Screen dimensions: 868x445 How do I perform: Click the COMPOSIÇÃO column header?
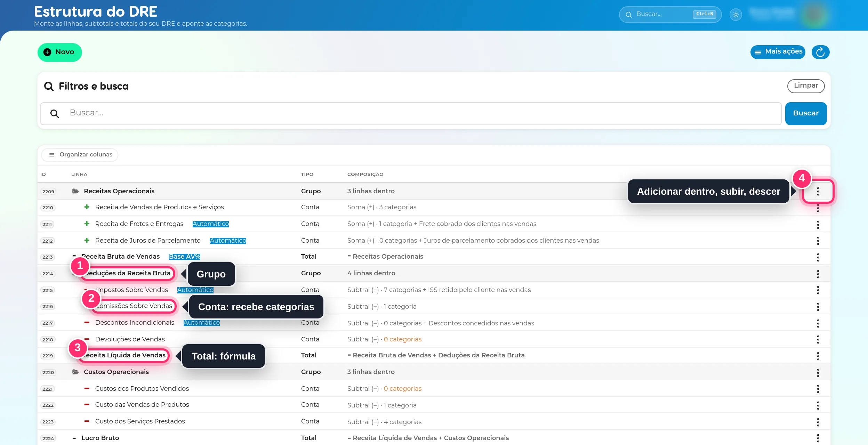tap(365, 174)
